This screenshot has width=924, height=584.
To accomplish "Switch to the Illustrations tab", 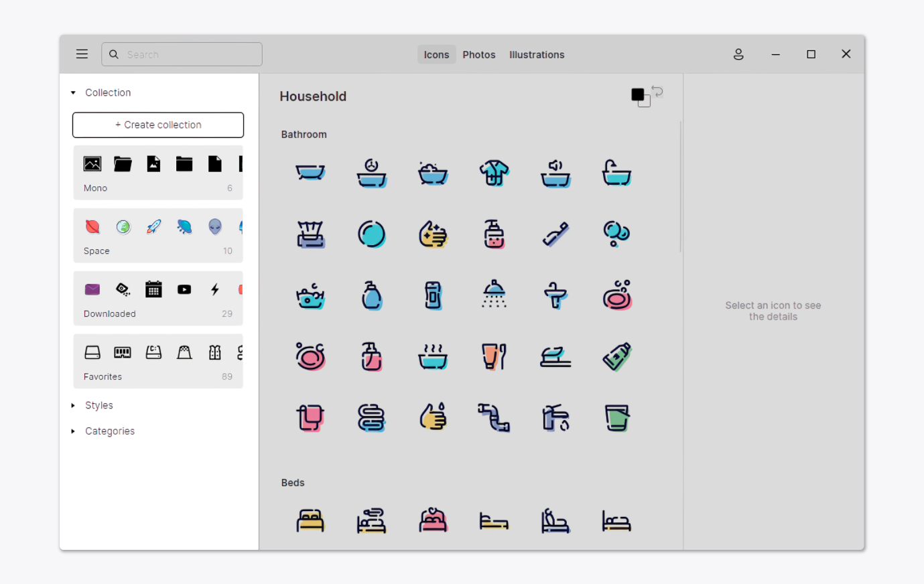I will [x=537, y=55].
